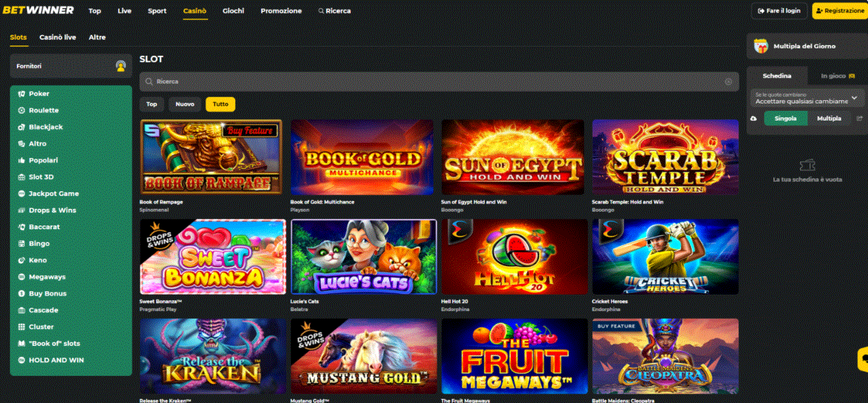
Task: Click the Drops & Wins sidebar icon
Action: (x=22, y=210)
